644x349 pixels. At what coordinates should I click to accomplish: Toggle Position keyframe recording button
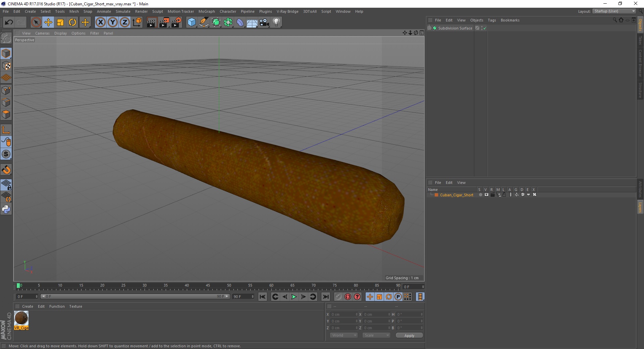pos(370,297)
